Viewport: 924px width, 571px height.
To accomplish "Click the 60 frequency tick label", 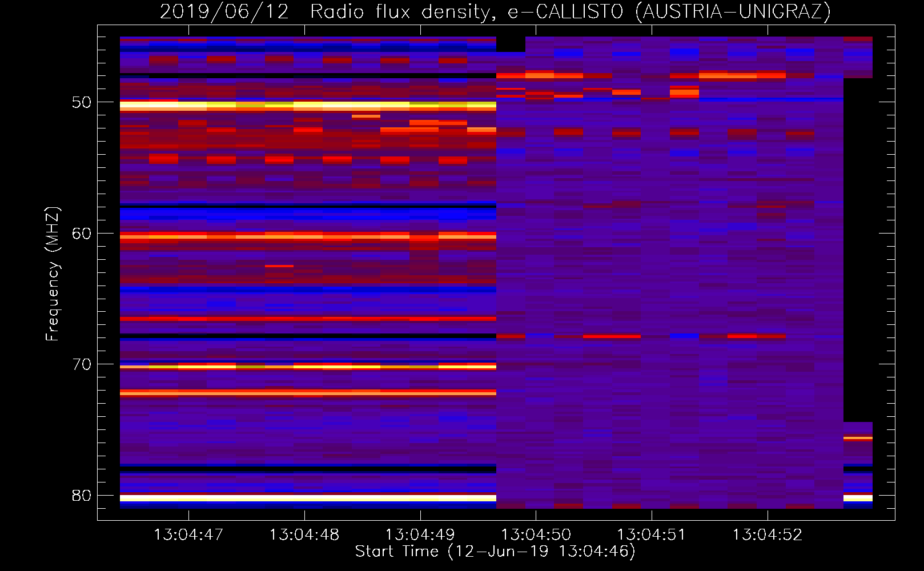I will click(x=82, y=234).
